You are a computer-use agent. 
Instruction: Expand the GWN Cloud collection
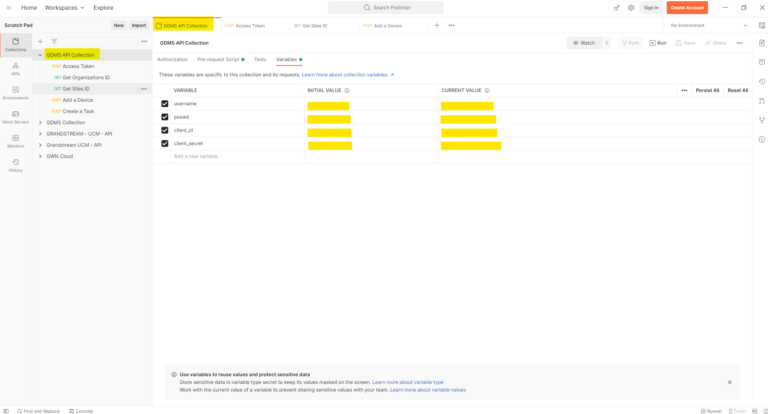[x=40, y=156]
